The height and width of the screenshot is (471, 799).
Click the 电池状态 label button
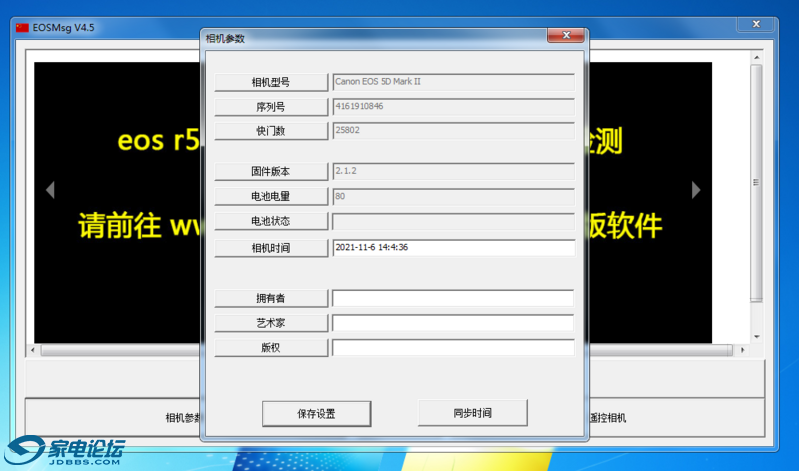(x=271, y=221)
